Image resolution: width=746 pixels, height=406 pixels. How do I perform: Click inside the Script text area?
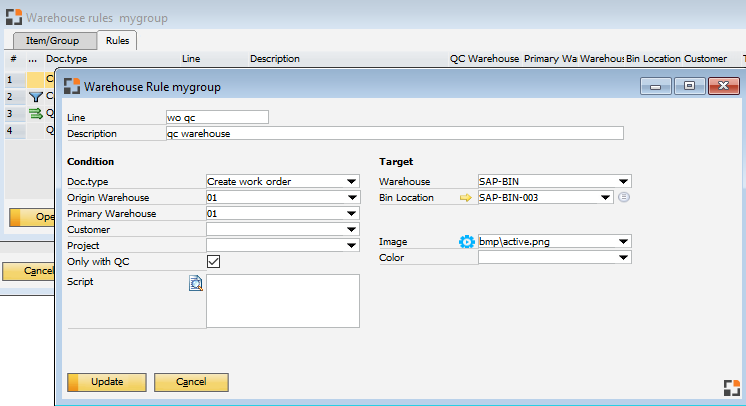(x=282, y=300)
